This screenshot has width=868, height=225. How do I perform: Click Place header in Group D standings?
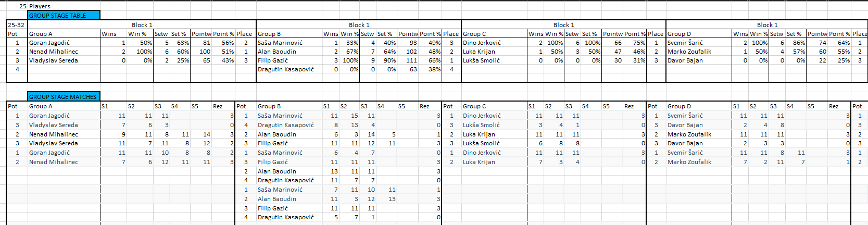click(x=859, y=34)
